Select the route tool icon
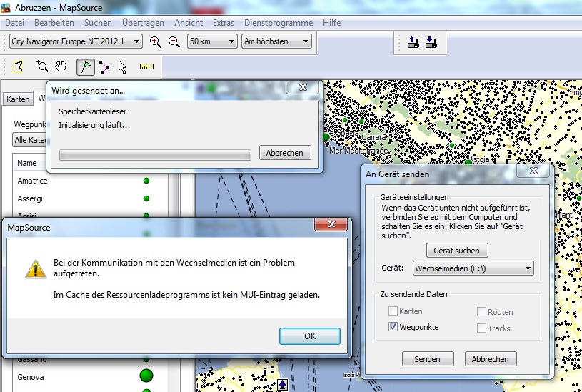Screen dimensions: 582x392 click(104, 67)
